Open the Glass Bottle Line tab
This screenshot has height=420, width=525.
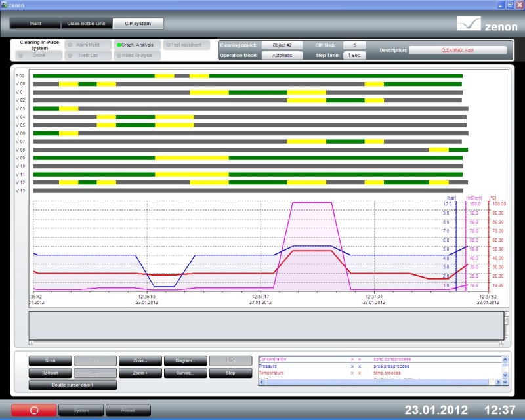(87, 24)
